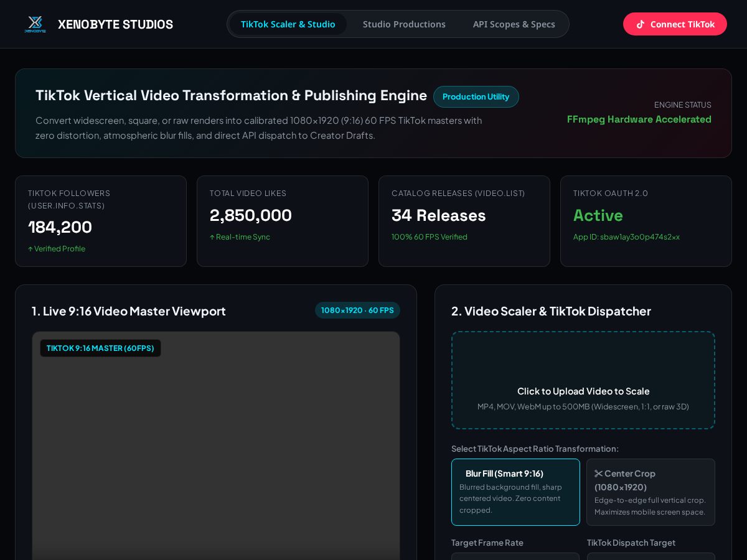Screen dimensions: 747x560
Task: Click the 1080×1920 · 60 FPS badge
Action: [x=357, y=310]
